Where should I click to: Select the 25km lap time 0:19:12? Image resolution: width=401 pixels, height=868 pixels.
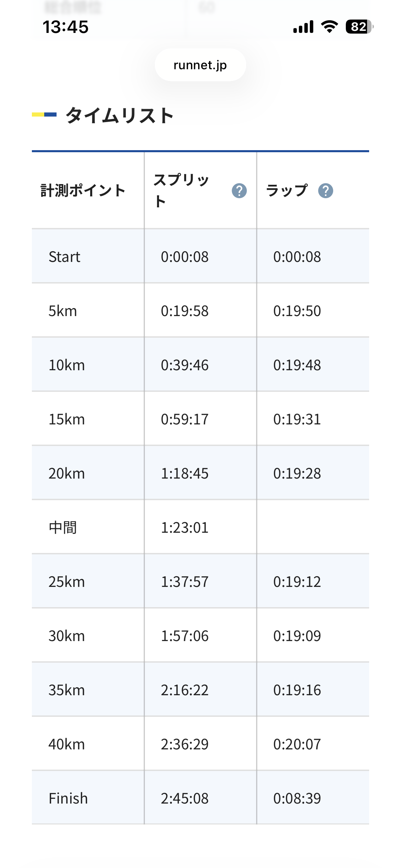(x=297, y=582)
